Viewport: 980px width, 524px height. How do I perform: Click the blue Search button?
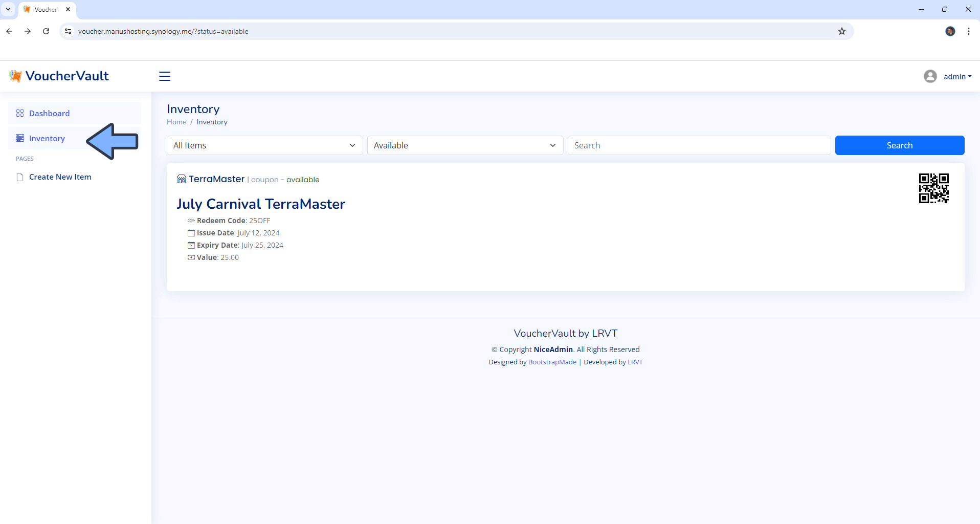point(900,145)
